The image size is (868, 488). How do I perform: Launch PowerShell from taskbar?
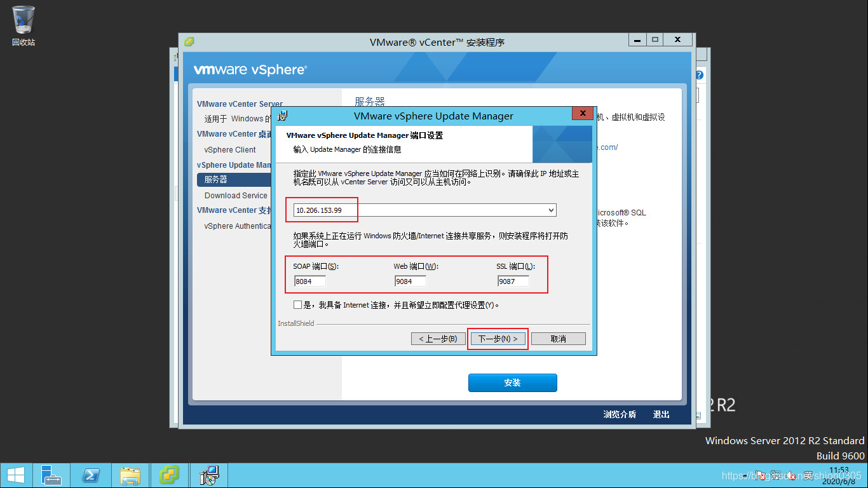pos(91,475)
